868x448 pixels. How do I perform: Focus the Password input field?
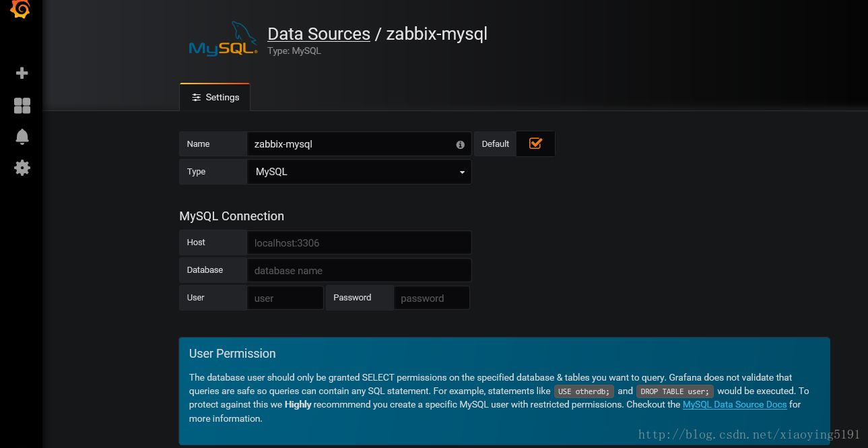coord(432,298)
